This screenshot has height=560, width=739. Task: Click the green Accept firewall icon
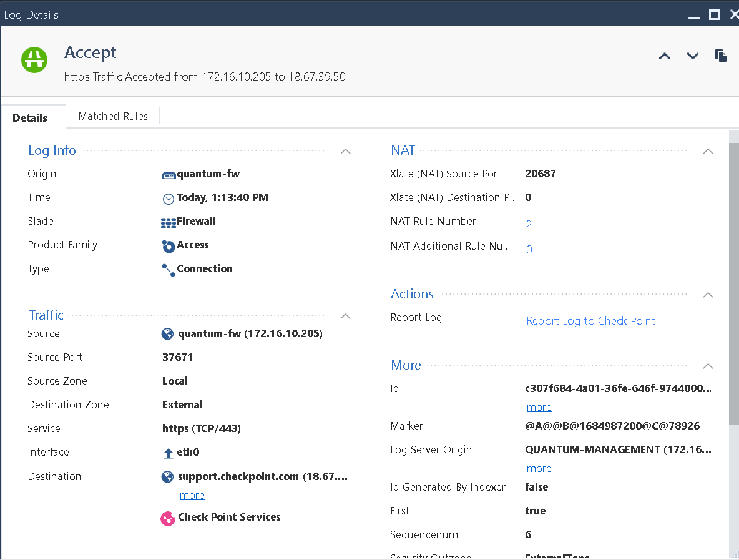coord(34,60)
